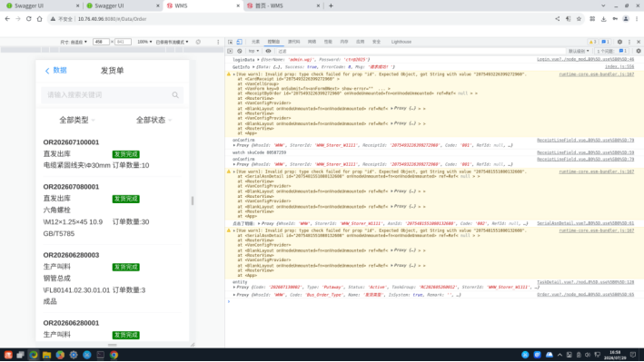Open the 全部状态 filter dropdown
Screen dimensions: 644x362
[154, 120]
